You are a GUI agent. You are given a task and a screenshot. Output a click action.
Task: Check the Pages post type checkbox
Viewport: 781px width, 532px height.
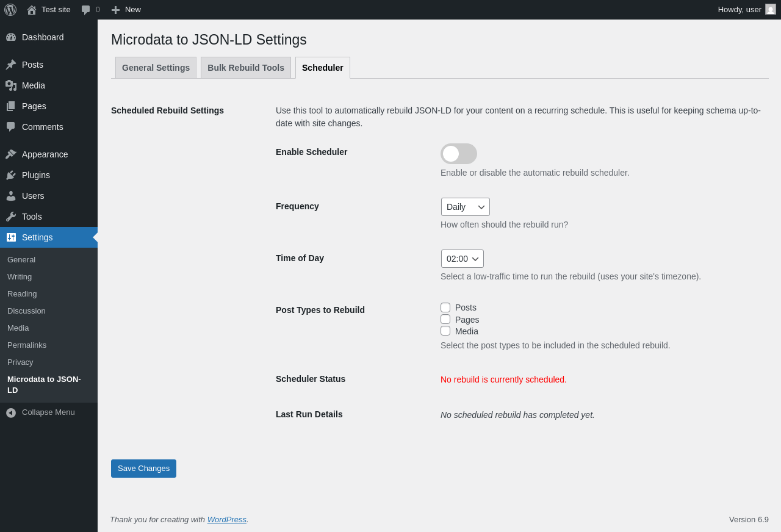click(x=445, y=319)
